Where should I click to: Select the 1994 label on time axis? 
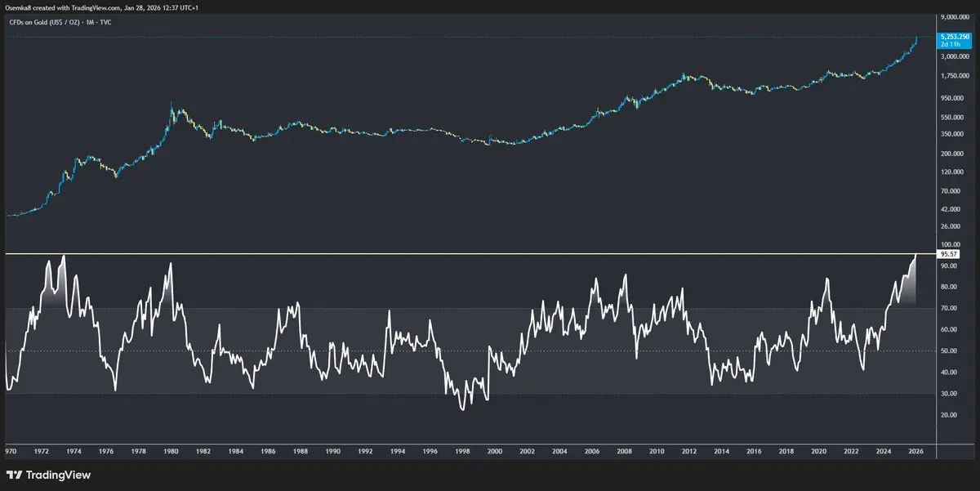click(398, 450)
